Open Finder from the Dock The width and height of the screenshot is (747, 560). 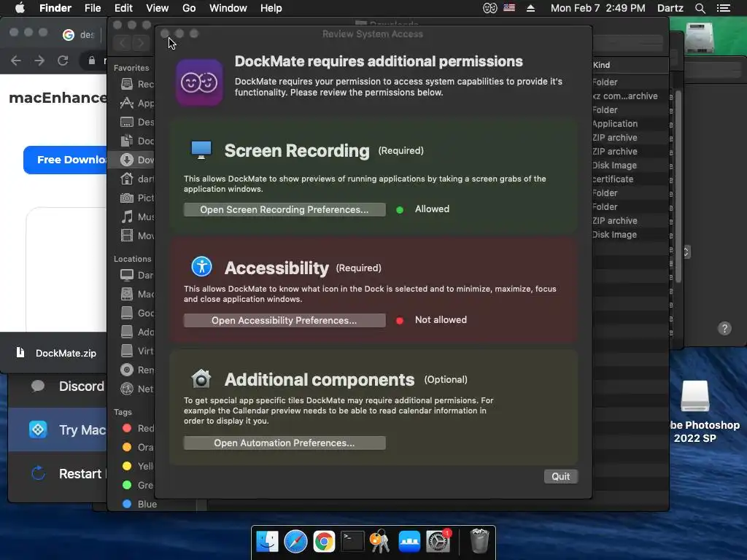click(267, 542)
